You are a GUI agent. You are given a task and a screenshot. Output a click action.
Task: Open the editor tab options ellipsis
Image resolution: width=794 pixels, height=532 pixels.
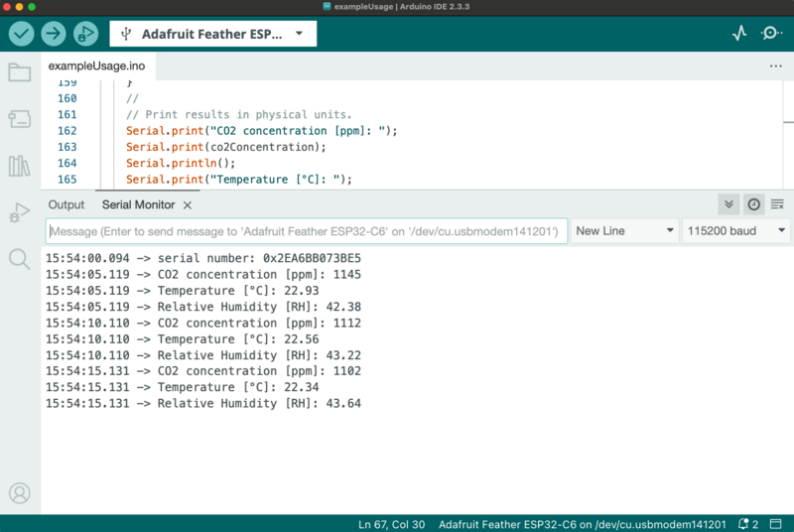776,66
